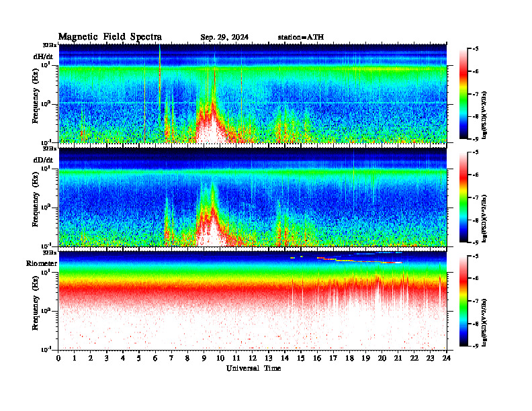Click hour tick label "11" on time axis
532x411 pixels.
(x=236, y=358)
